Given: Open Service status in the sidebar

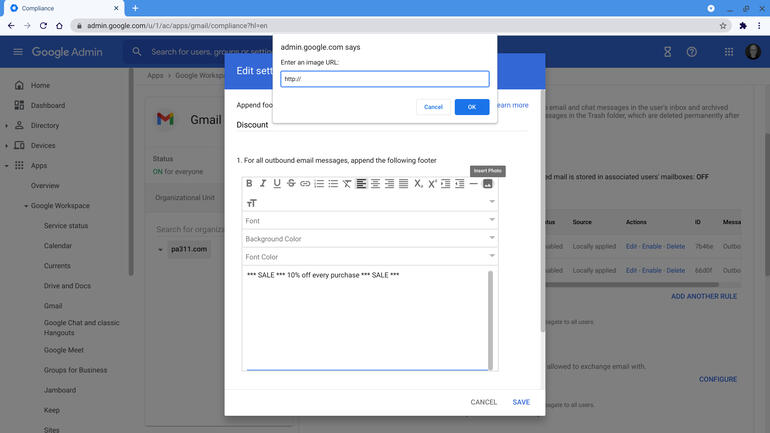Looking at the screenshot, I should pos(66,226).
